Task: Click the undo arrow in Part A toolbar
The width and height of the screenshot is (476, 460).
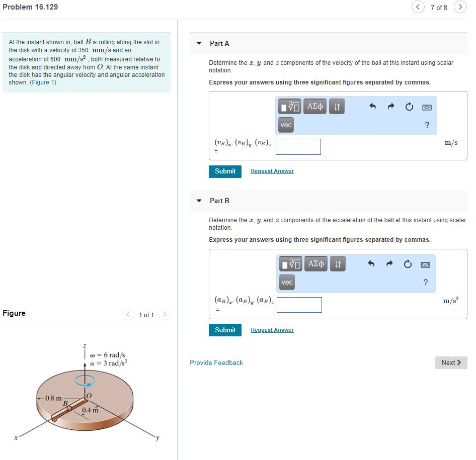Action: (x=372, y=106)
